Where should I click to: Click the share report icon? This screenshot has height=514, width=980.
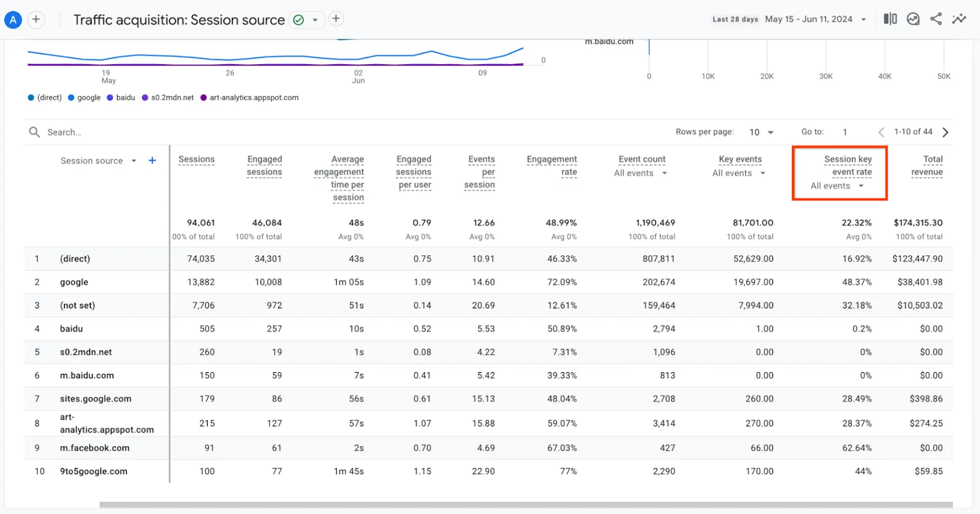(936, 19)
